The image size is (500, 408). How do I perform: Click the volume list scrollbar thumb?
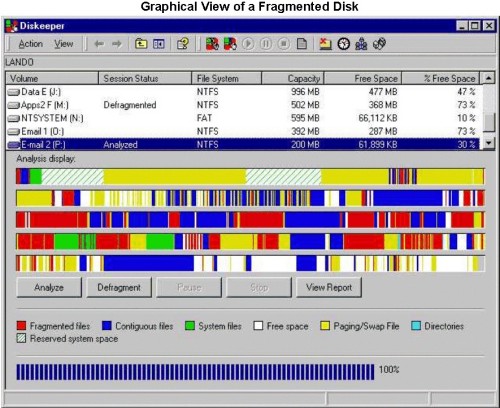pos(488,122)
